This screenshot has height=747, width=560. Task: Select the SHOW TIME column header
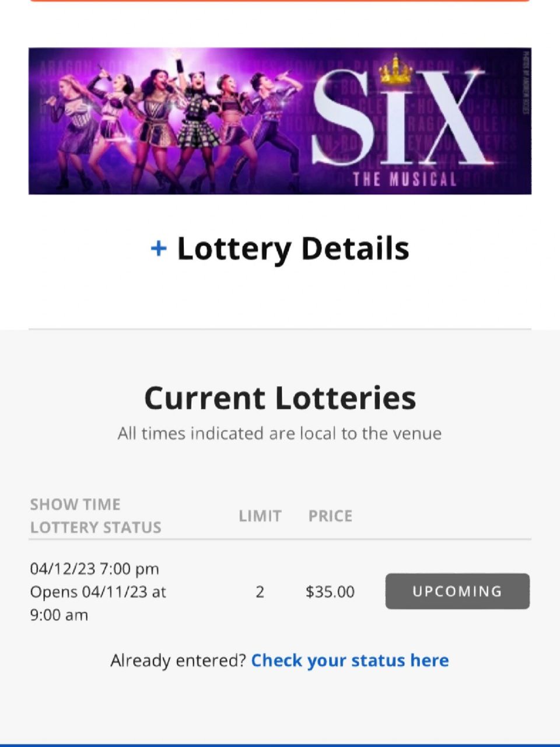(x=75, y=504)
